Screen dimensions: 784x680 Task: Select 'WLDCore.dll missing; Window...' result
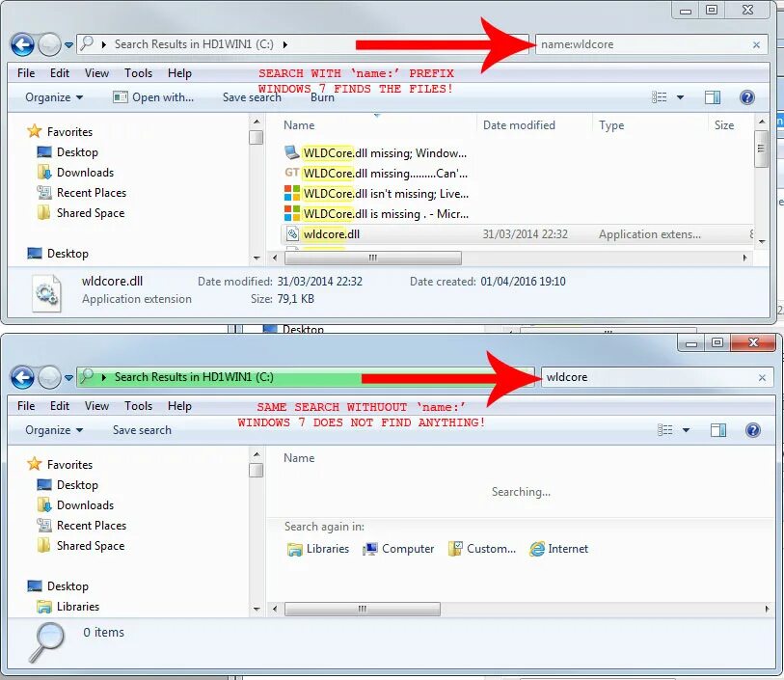tap(376, 153)
